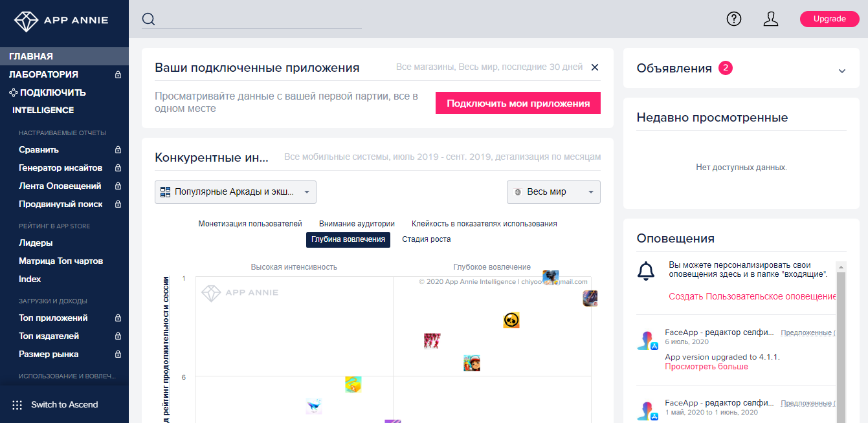Click Подключить мои приложения button
Screen dimensions: 868x423
pyautogui.click(x=518, y=103)
